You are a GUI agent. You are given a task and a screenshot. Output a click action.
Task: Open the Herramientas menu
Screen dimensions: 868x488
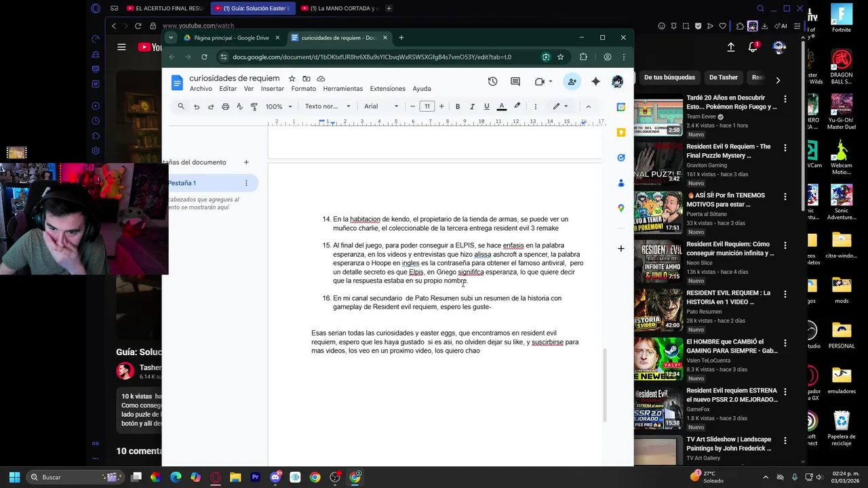point(343,89)
